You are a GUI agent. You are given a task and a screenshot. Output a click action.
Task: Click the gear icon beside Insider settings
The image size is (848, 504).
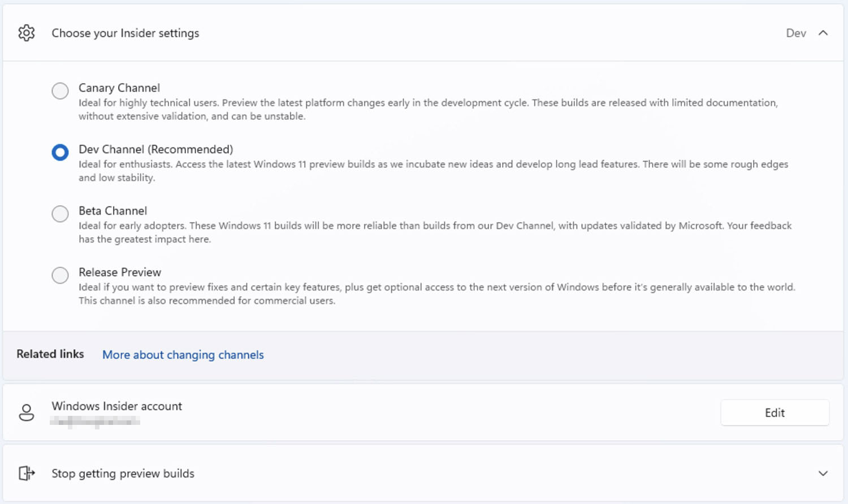coord(27,33)
